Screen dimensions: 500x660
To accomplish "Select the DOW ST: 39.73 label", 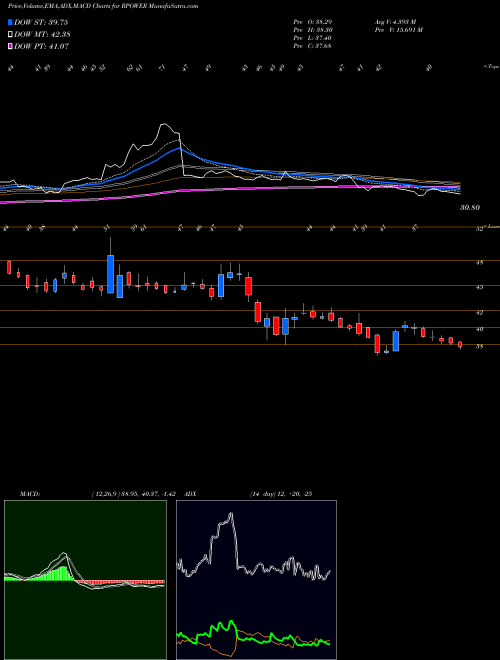I will (x=41, y=22).
